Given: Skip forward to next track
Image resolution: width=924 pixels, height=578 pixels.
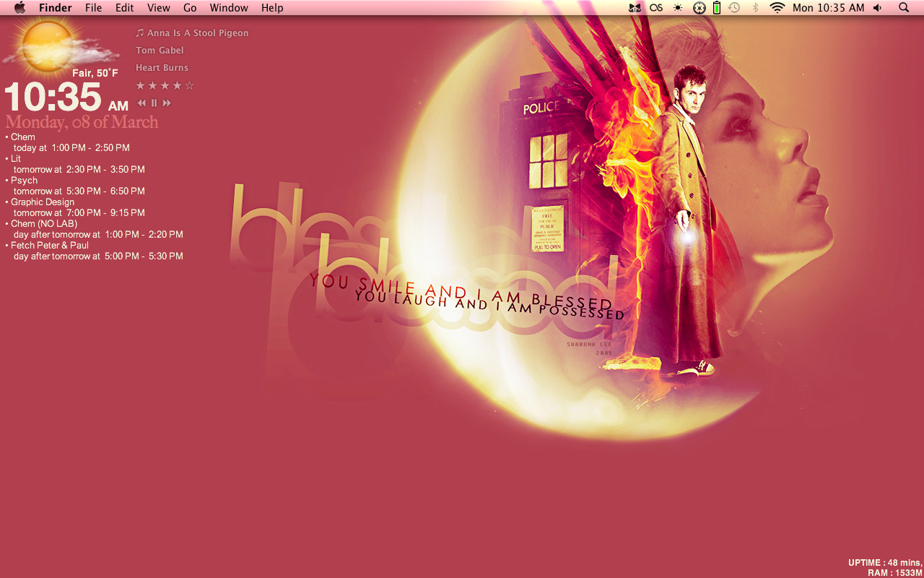Looking at the screenshot, I should coord(167,103).
